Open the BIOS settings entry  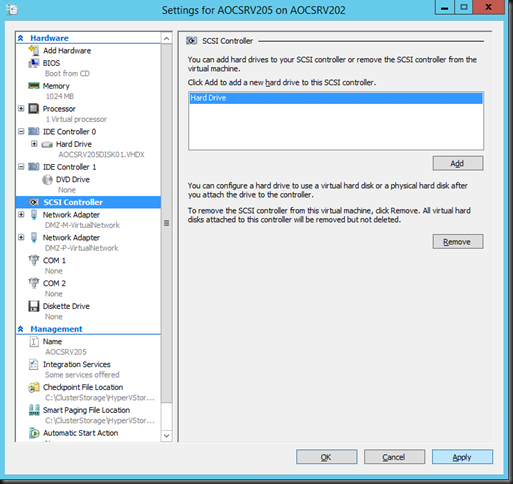pyautogui.click(x=51, y=63)
